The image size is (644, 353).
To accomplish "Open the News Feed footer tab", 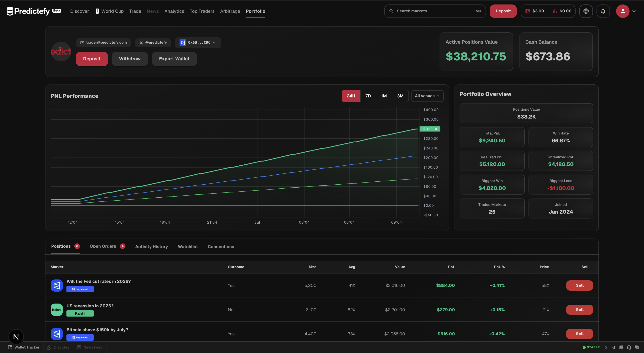I will pyautogui.click(x=90, y=347).
